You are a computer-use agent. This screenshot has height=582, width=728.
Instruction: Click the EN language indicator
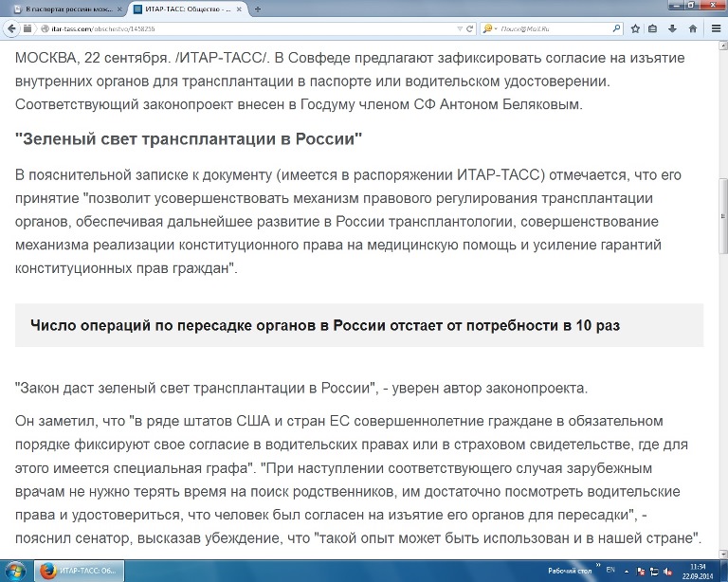[610, 570]
